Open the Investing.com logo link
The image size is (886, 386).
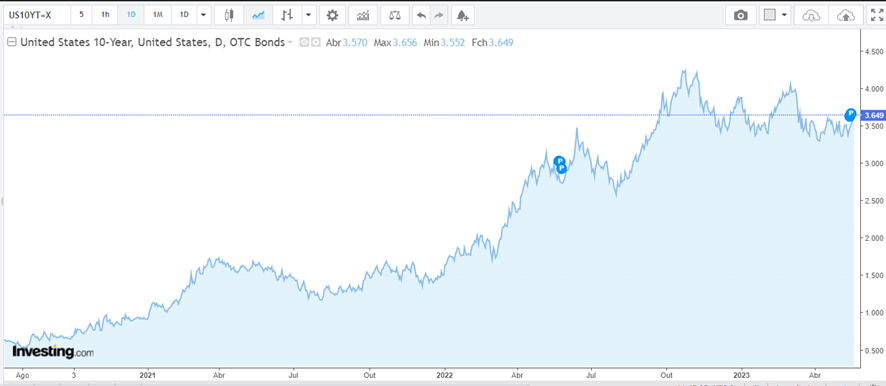tap(53, 352)
